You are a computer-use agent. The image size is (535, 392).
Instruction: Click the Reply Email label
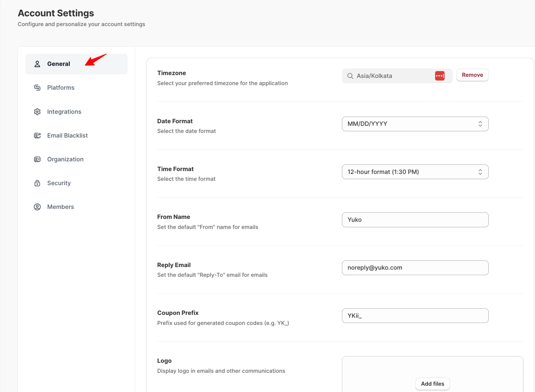tap(174, 265)
